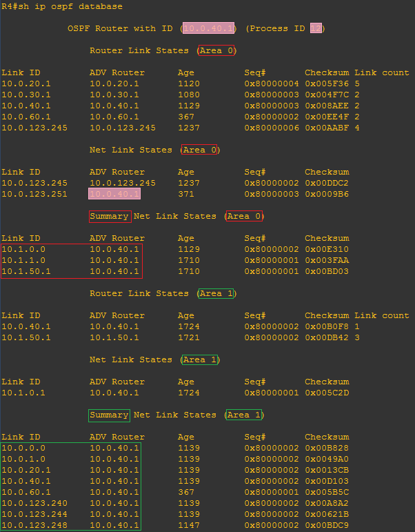The image size is (415, 532).
Task: Click Link ID 10.0.123.248 in the last row
Action: click(x=34, y=525)
